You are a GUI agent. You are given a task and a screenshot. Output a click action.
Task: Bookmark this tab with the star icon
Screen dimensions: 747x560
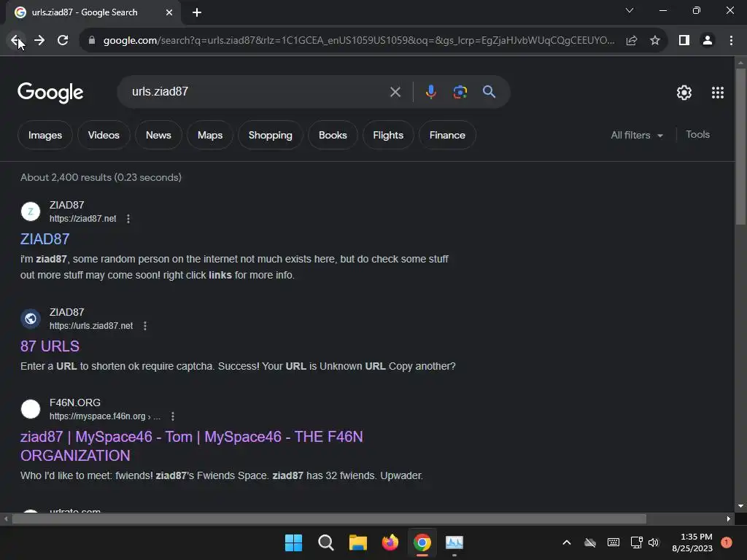[x=655, y=41]
